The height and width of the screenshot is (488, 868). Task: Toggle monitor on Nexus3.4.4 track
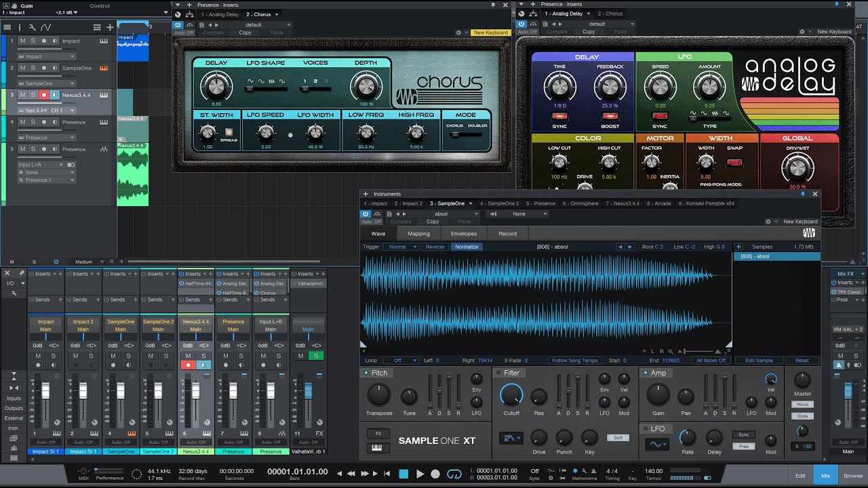tap(54, 95)
